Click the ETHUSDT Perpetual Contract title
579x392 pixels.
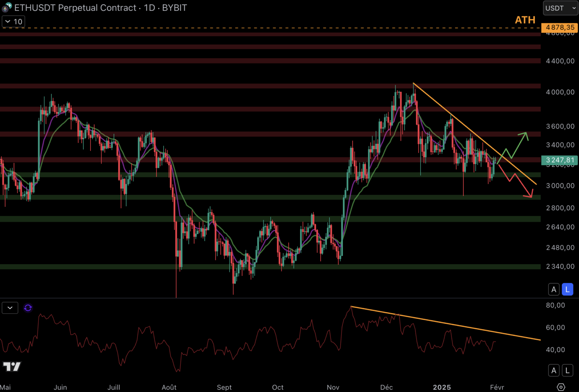click(75, 8)
